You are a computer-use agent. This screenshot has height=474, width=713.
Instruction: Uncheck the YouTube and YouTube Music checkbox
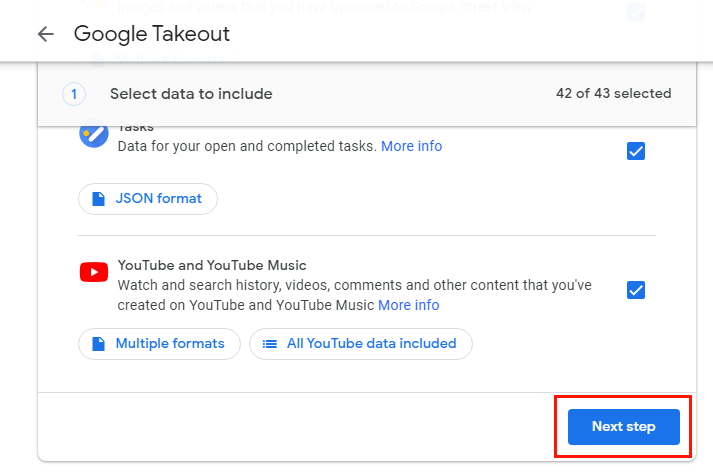coord(636,290)
